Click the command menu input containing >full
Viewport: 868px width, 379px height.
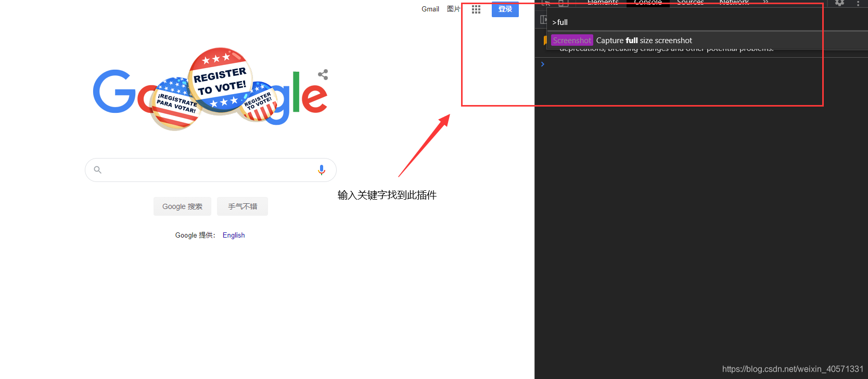[707, 22]
